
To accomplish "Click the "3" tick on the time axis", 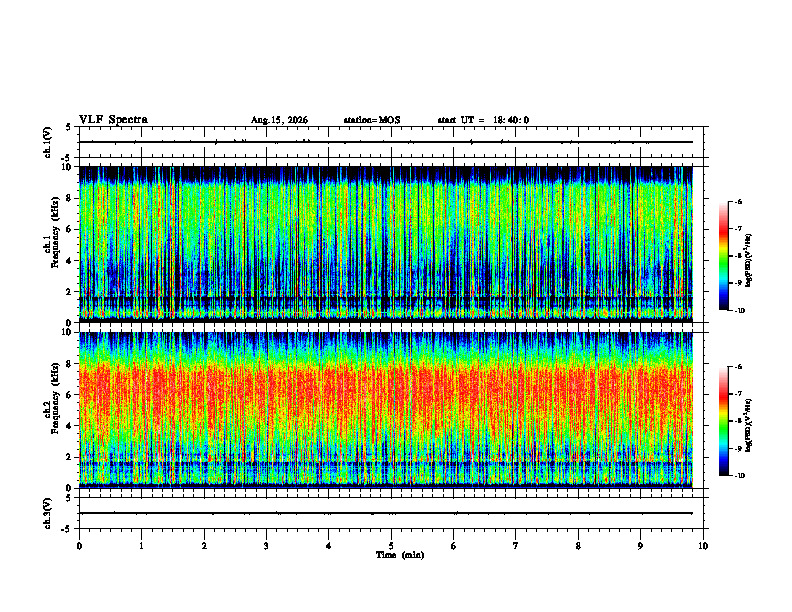I will pos(266,546).
